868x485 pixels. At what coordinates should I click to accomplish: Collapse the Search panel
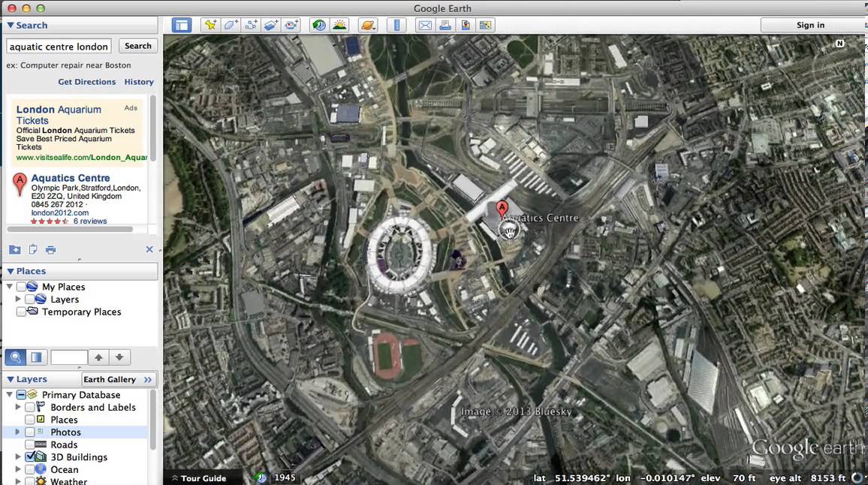point(11,26)
